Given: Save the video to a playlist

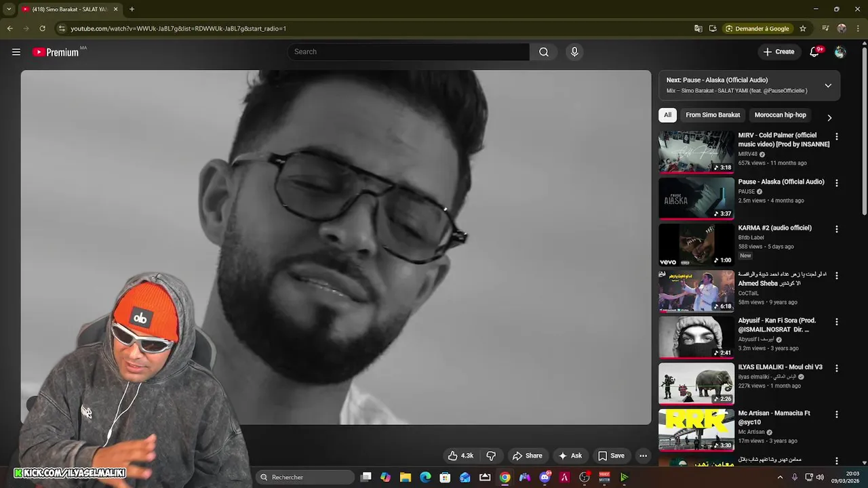Looking at the screenshot, I should tap(611, 455).
